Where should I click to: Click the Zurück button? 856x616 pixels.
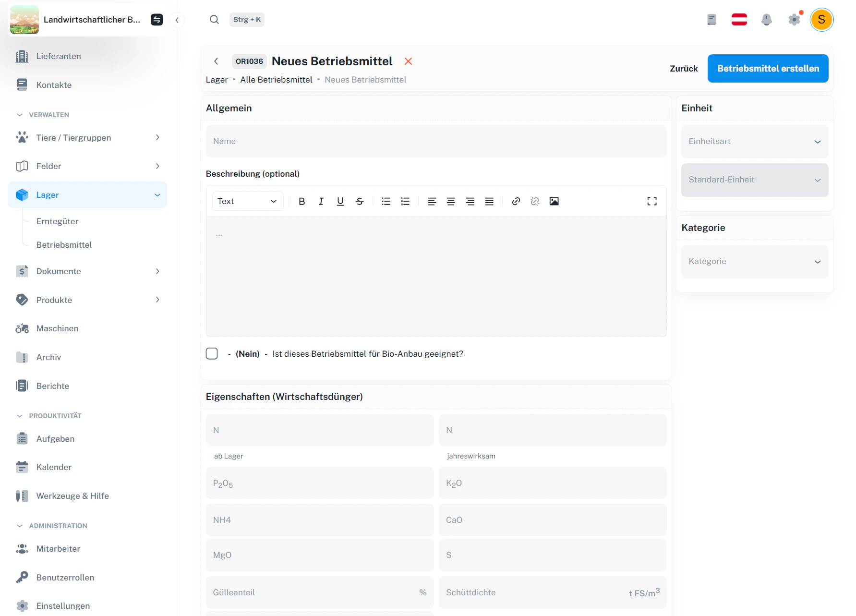684,69
